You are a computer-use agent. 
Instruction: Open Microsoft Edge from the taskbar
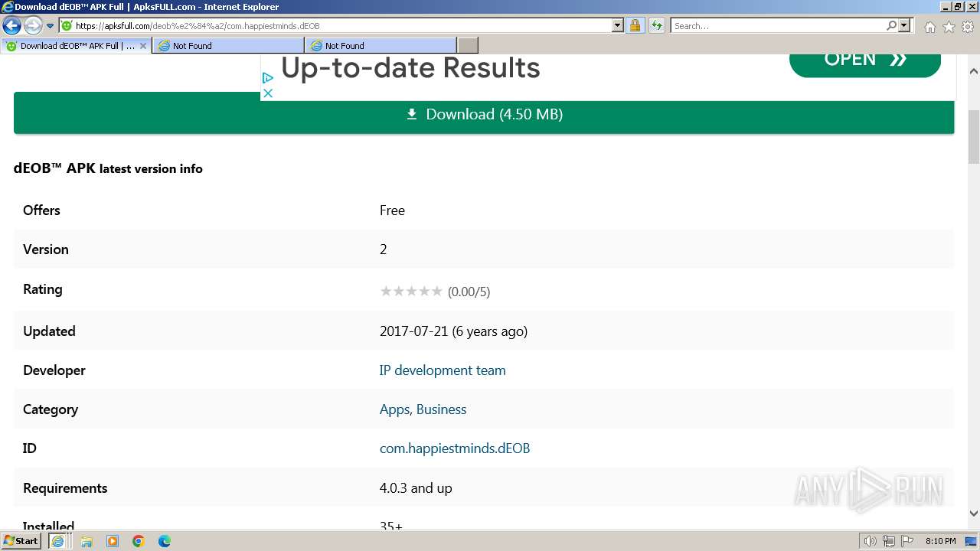(x=165, y=541)
